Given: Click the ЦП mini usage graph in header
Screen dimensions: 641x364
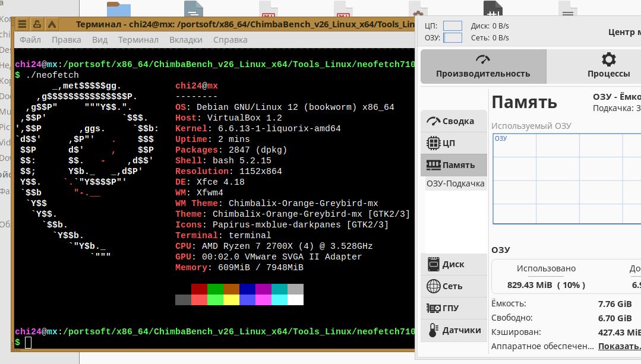Looking at the screenshot, I should (453, 26).
